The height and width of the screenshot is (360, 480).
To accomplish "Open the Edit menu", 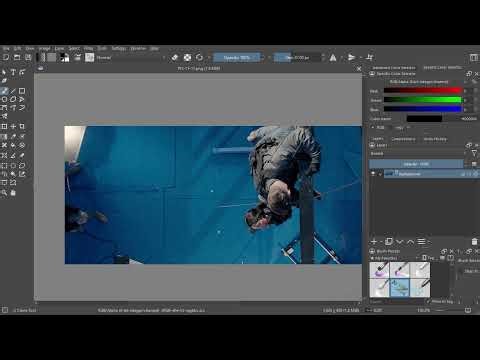I will tap(17, 49).
